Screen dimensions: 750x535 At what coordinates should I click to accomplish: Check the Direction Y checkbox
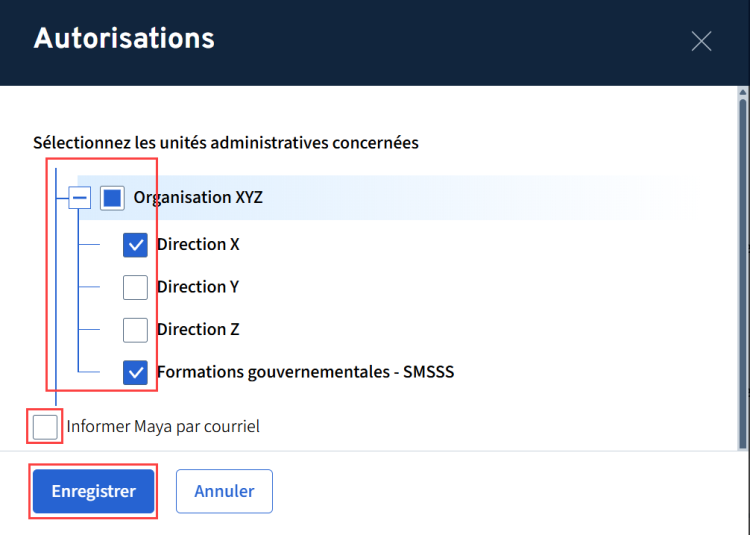tap(135, 287)
